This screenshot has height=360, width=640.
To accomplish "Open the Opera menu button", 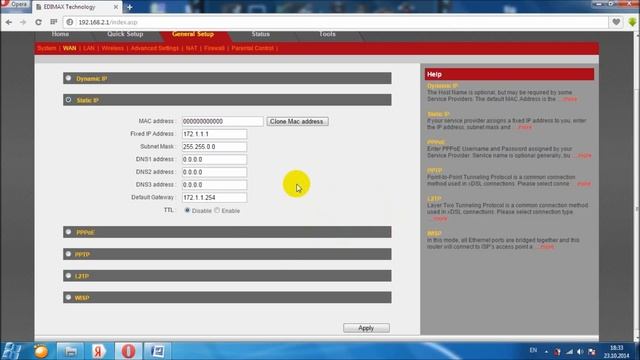I will [x=15, y=4].
